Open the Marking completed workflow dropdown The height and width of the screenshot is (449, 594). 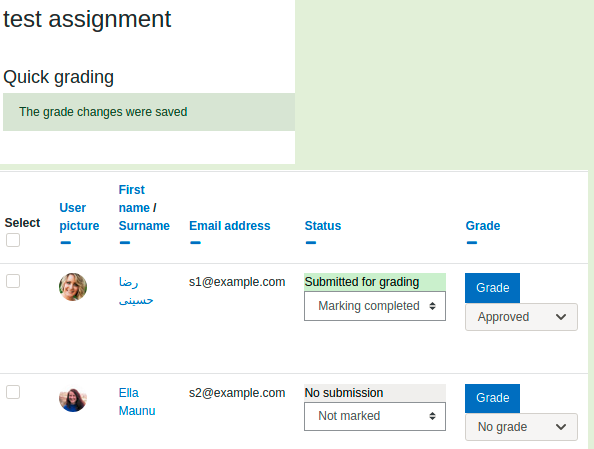coord(375,306)
